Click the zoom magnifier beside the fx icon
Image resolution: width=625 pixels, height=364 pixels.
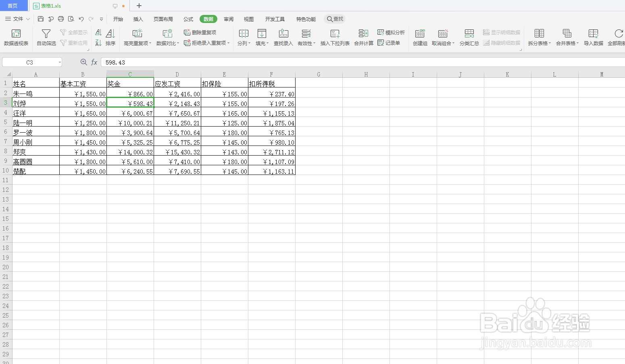coord(83,62)
